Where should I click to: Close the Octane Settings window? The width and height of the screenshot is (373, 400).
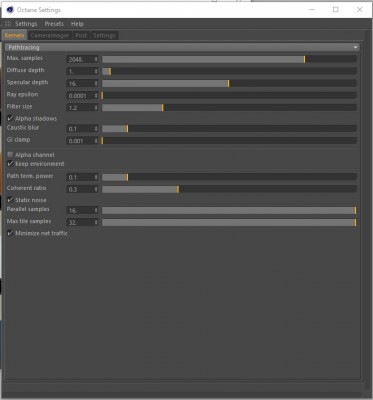click(360, 10)
